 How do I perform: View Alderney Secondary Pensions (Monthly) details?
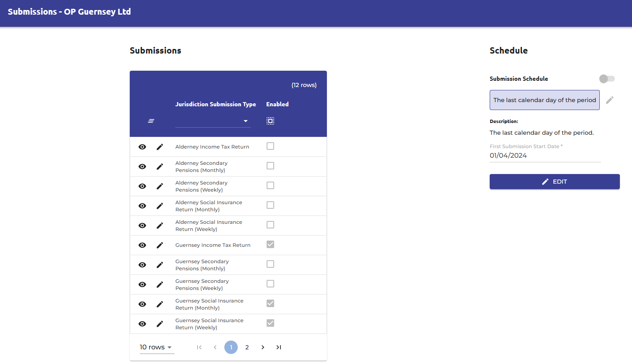[x=142, y=167]
